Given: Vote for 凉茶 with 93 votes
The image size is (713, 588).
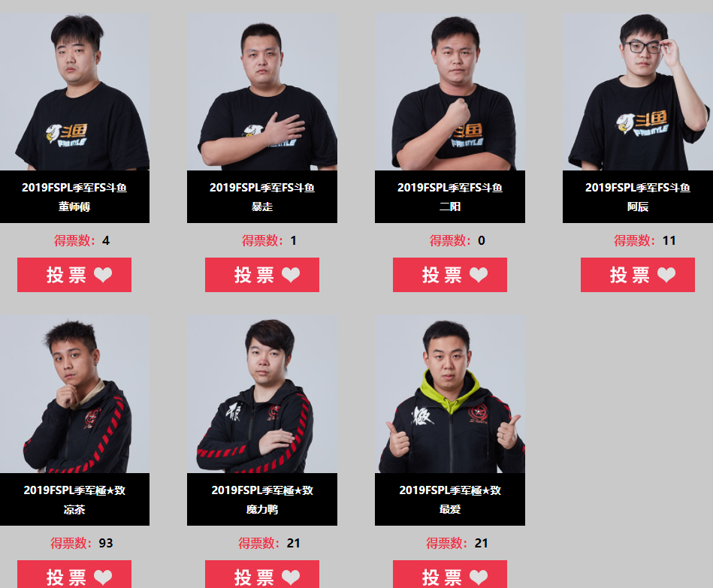Looking at the screenshot, I should (74, 574).
